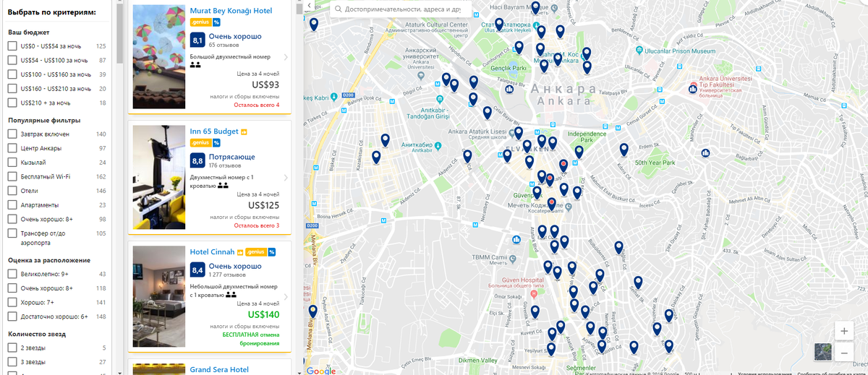Click the US$140 price in green
This screenshot has width=868, height=375.
[263, 314]
